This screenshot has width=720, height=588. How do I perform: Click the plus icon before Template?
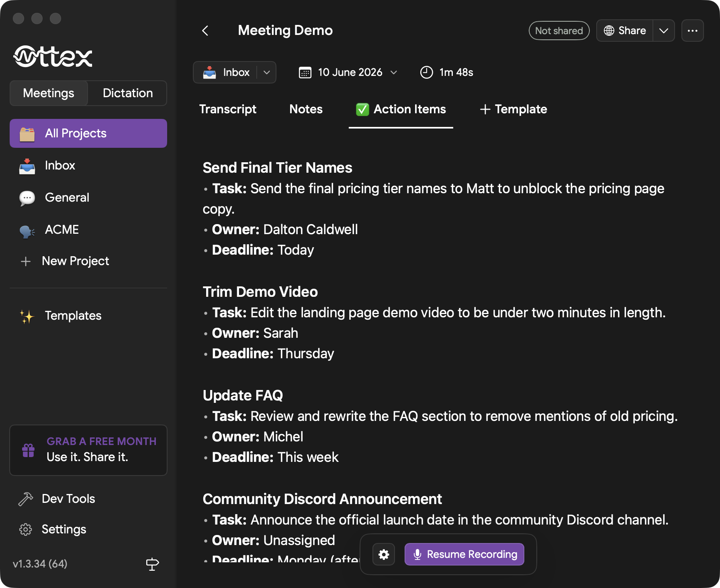point(485,109)
